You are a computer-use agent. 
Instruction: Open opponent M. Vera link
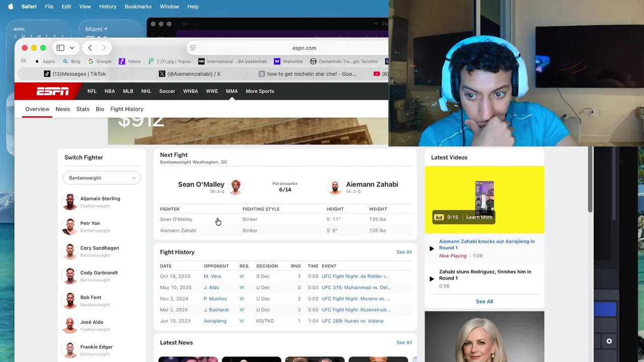point(212,277)
